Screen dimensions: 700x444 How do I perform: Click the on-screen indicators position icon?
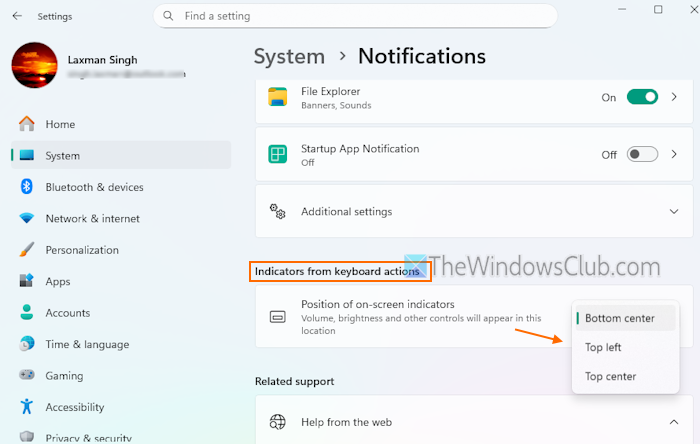click(278, 317)
